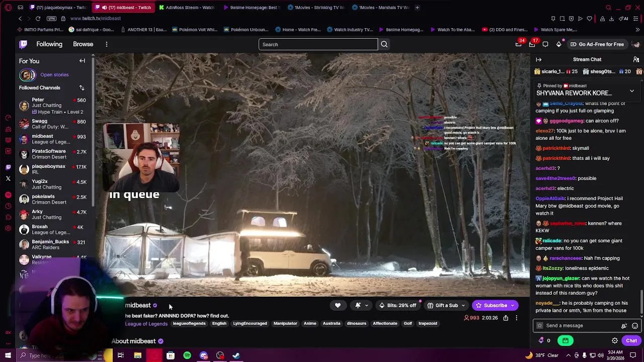The width and height of the screenshot is (644, 362).
Task: Open the Following nav item
Action: 49,44
